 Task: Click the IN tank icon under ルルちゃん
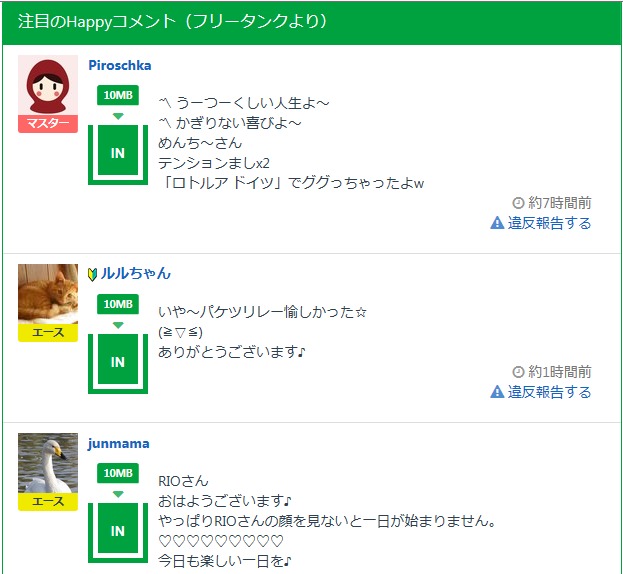[x=118, y=362]
